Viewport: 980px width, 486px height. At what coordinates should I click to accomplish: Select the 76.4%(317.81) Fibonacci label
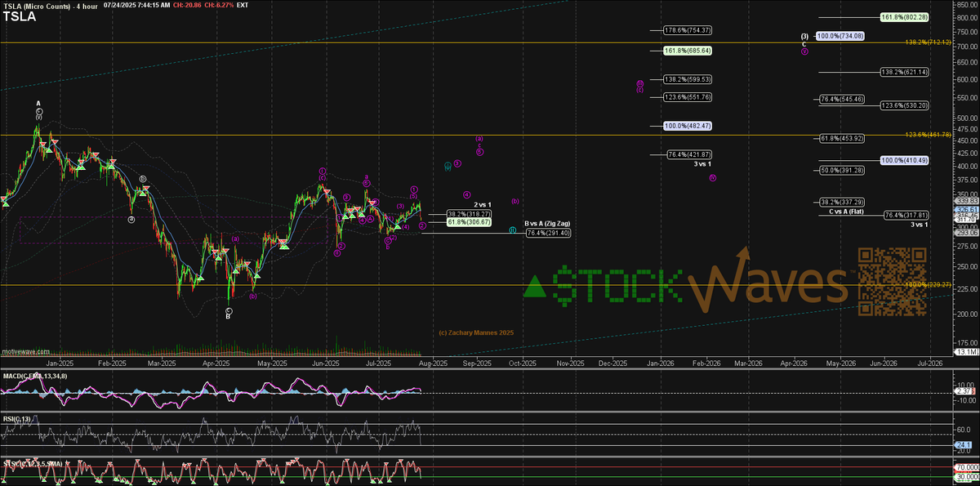[x=906, y=215]
